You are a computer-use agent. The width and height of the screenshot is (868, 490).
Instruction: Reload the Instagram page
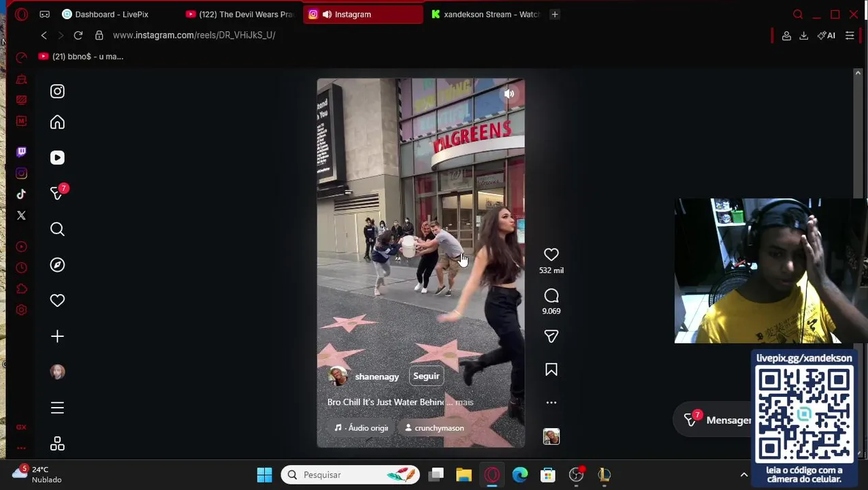point(78,35)
